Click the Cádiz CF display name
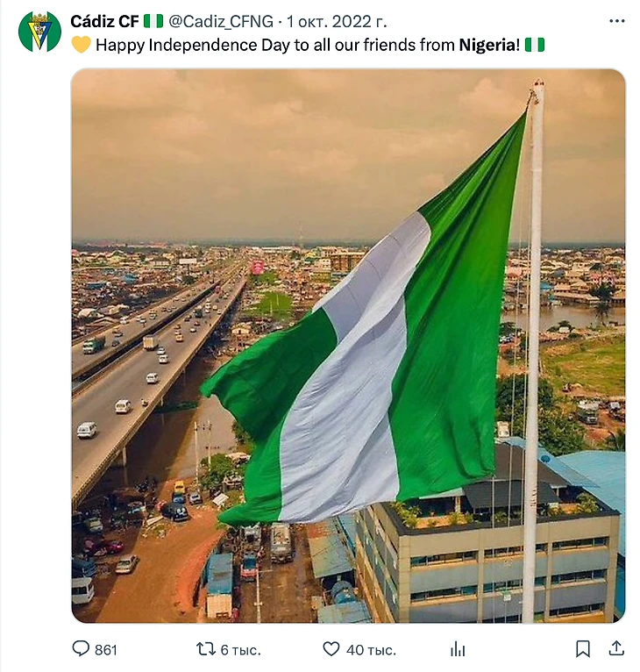The width and height of the screenshot is (640, 672). click(x=104, y=21)
